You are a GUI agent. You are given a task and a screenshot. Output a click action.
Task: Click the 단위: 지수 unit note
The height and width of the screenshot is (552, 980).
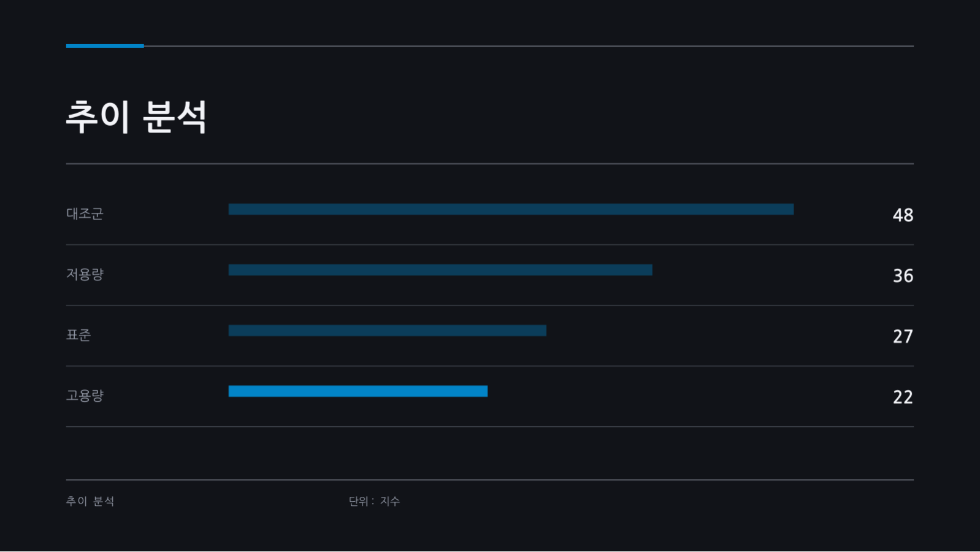pos(374,501)
